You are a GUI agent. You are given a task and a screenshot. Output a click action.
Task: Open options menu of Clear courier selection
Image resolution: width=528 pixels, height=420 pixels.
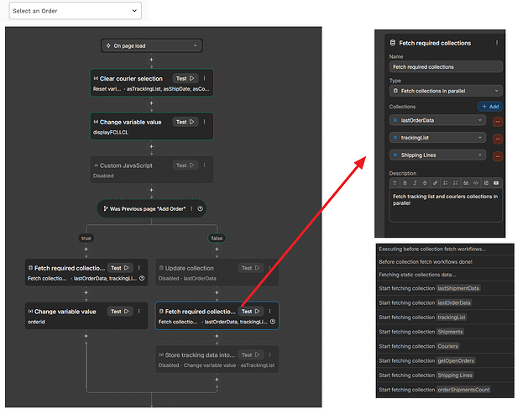[204, 78]
